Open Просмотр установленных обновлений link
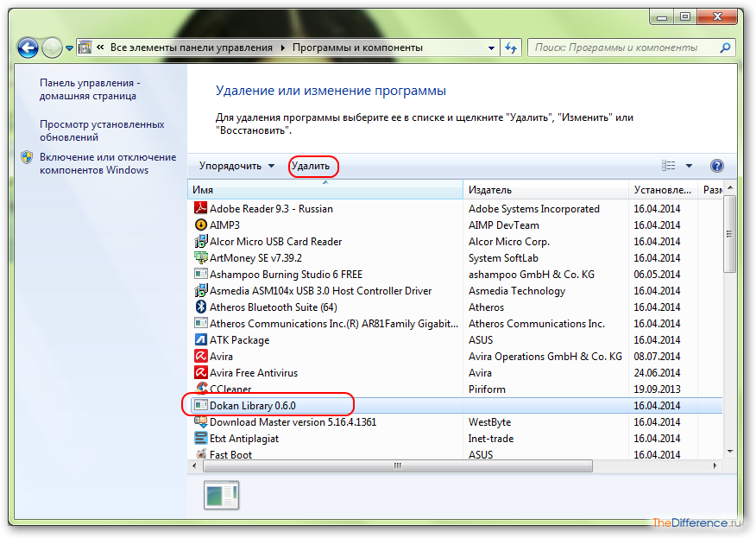Image resolution: width=756 pixels, height=538 pixels. [101, 130]
